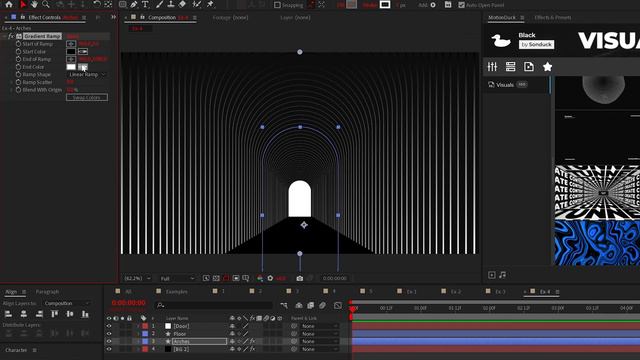The height and width of the screenshot is (360, 640).
Task: Click the Start Color eyedropper
Action: point(83,51)
